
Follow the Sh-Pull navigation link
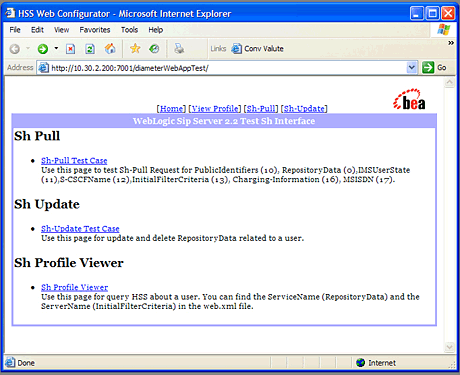tap(261, 109)
